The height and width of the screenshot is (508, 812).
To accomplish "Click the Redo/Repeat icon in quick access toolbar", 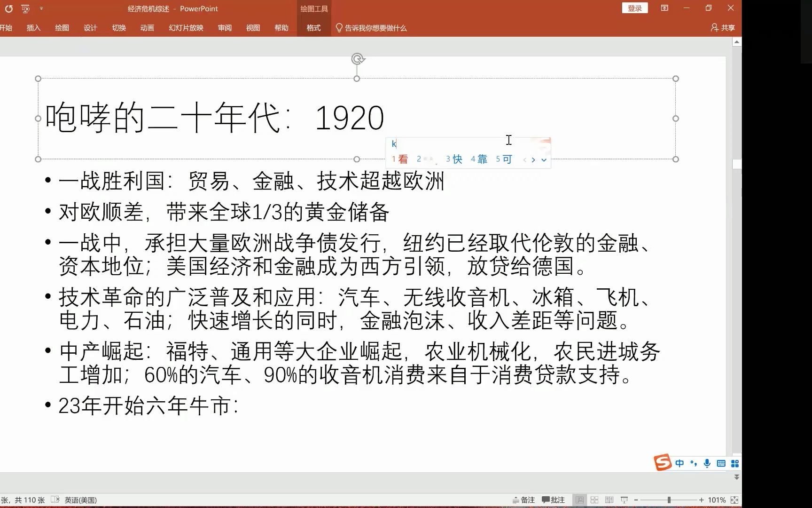I will 9,8.
